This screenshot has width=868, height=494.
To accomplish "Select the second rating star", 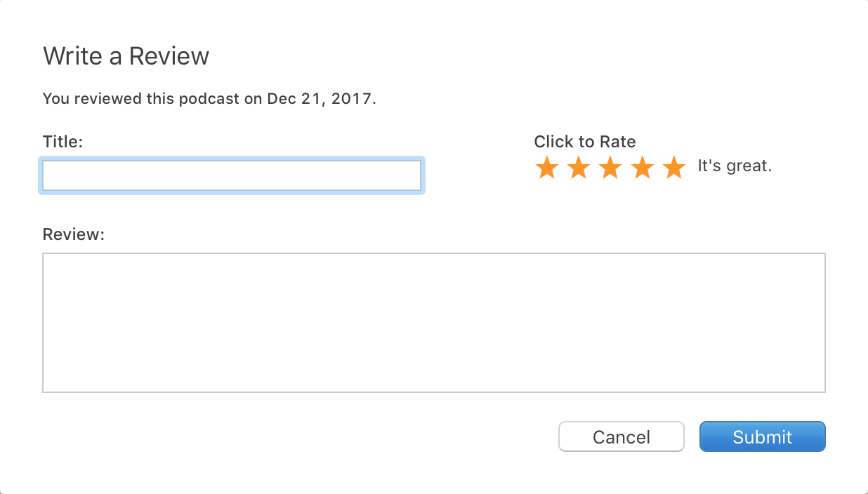I will 578,168.
